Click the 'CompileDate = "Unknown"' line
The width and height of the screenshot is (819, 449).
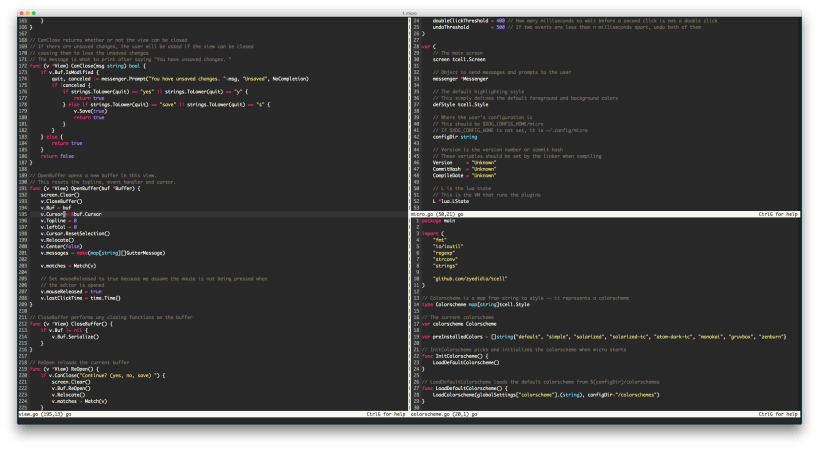click(464, 175)
